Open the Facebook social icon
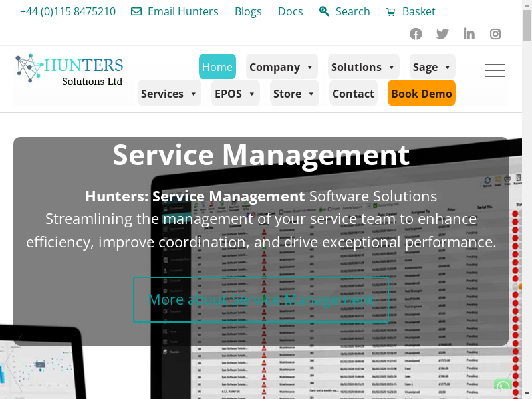The image size is (532, 399). pos(416,34)
